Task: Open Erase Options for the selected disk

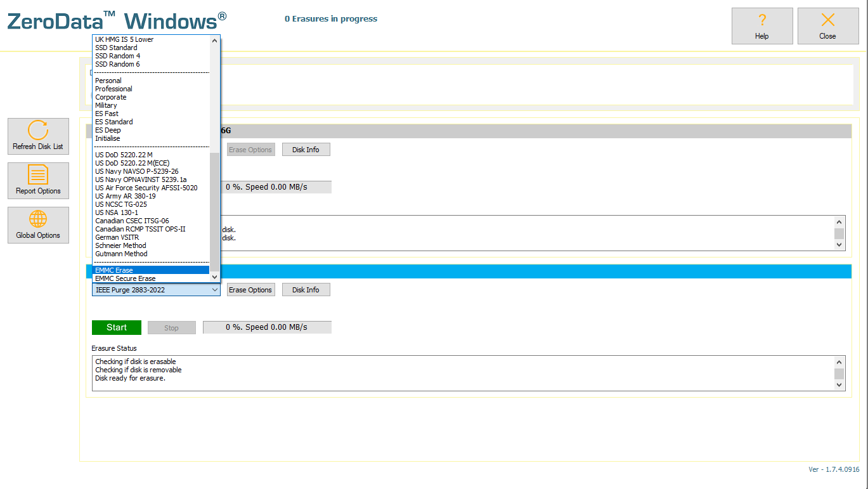Action: 250,290
